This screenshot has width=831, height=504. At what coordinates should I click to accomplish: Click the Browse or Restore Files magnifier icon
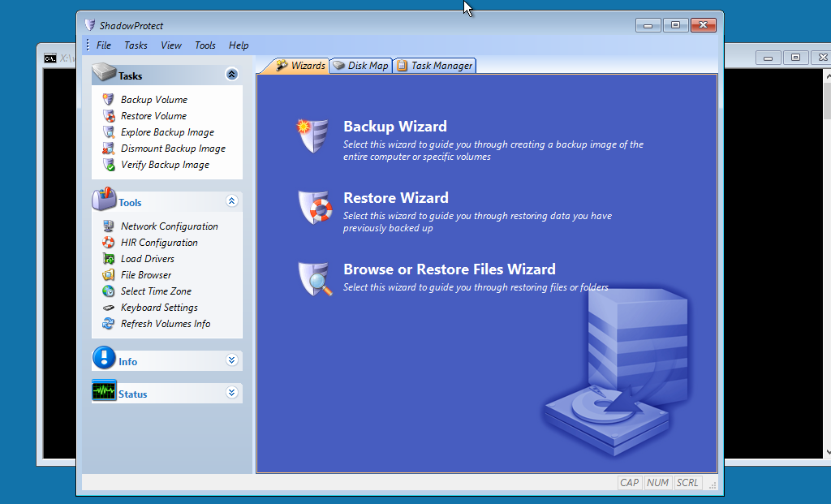coord(315,278)
